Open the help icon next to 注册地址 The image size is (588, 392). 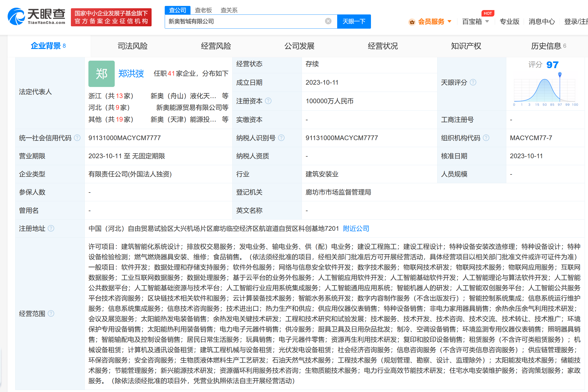click(x=51, y=228)
